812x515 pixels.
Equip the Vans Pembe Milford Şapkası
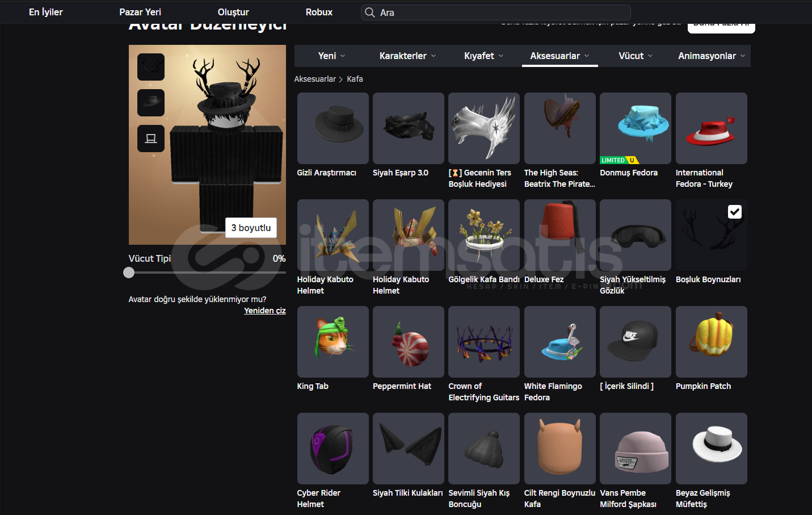(x=636, y=449)
